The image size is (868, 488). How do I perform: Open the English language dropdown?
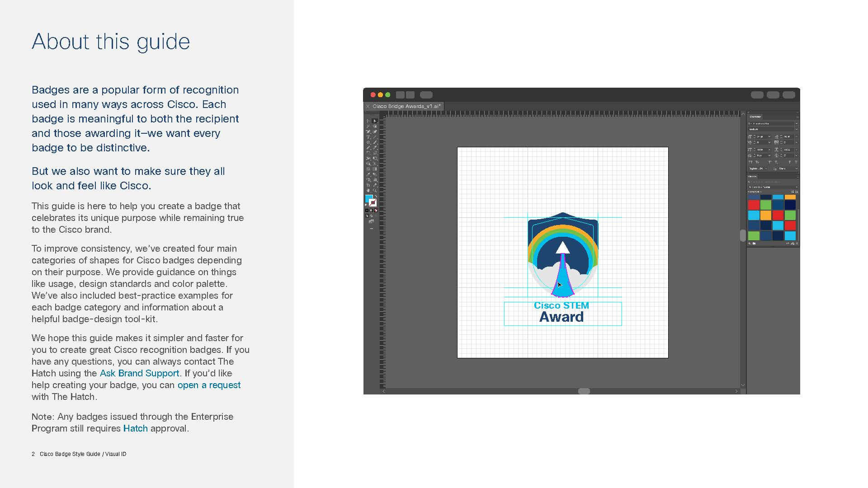point(758,169)
